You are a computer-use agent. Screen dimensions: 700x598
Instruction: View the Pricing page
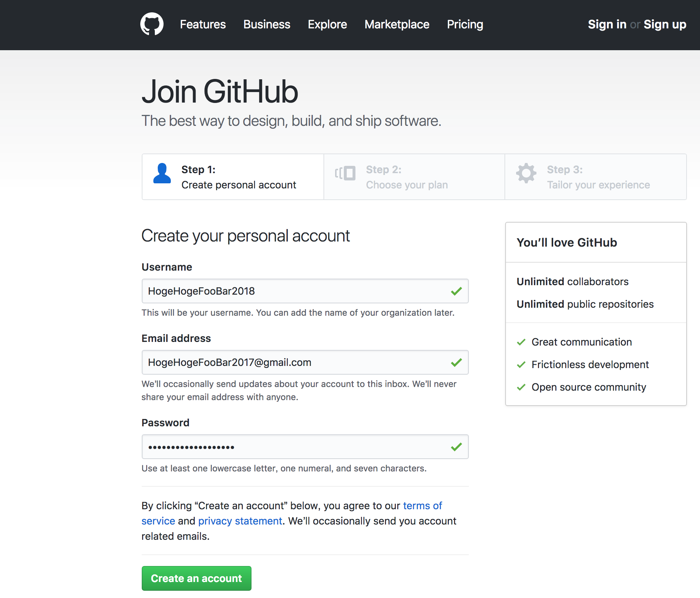click(x=465, y=24)
